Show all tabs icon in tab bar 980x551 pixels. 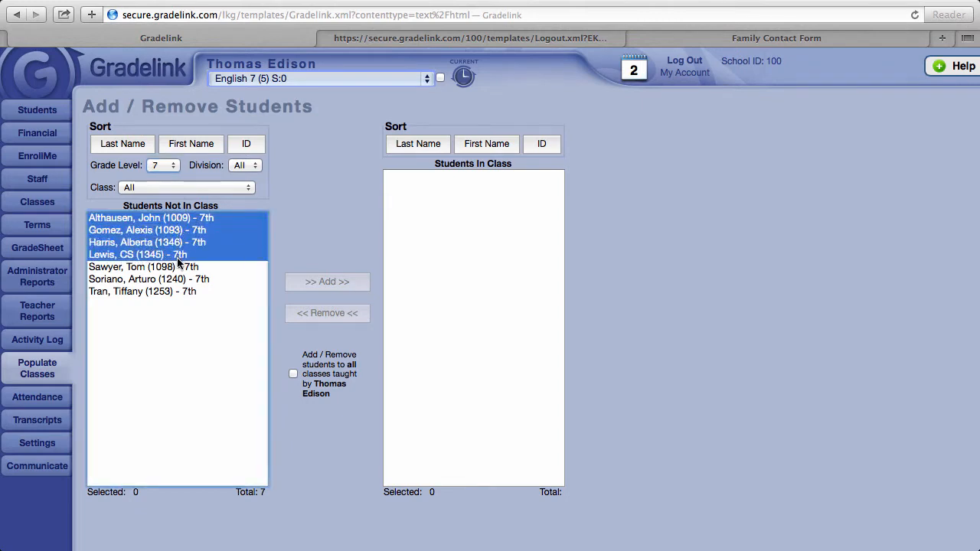969,37
